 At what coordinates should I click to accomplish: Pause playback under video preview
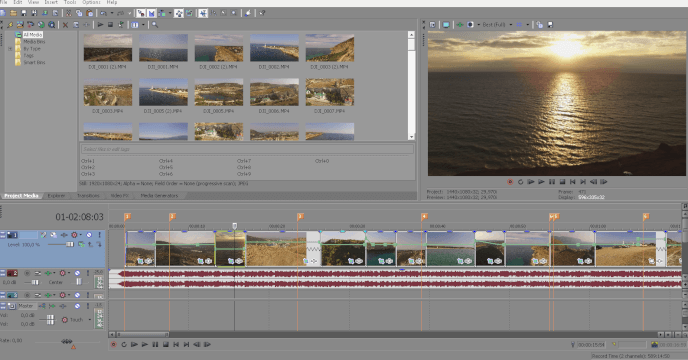tap(552, 182)
